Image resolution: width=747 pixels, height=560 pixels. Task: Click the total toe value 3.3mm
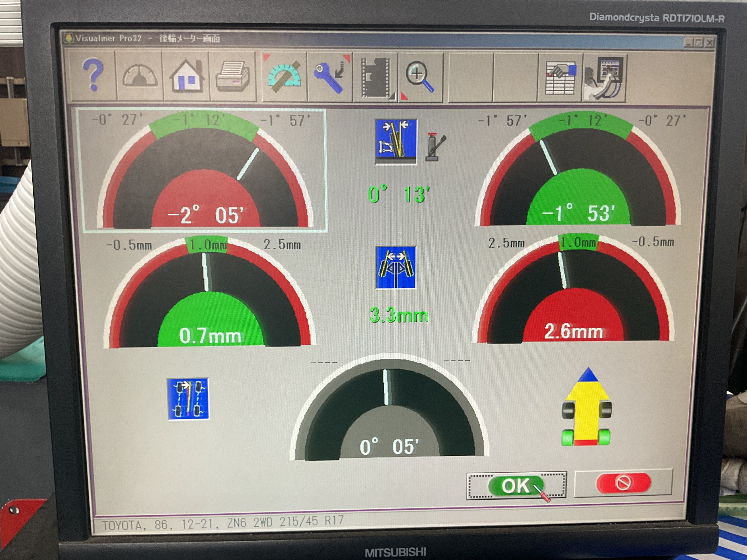coord(399,315)
